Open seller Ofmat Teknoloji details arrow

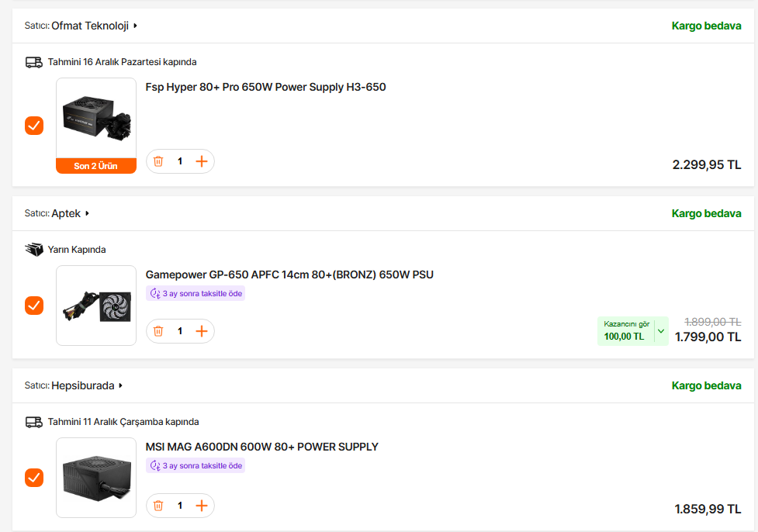[135, 26]
